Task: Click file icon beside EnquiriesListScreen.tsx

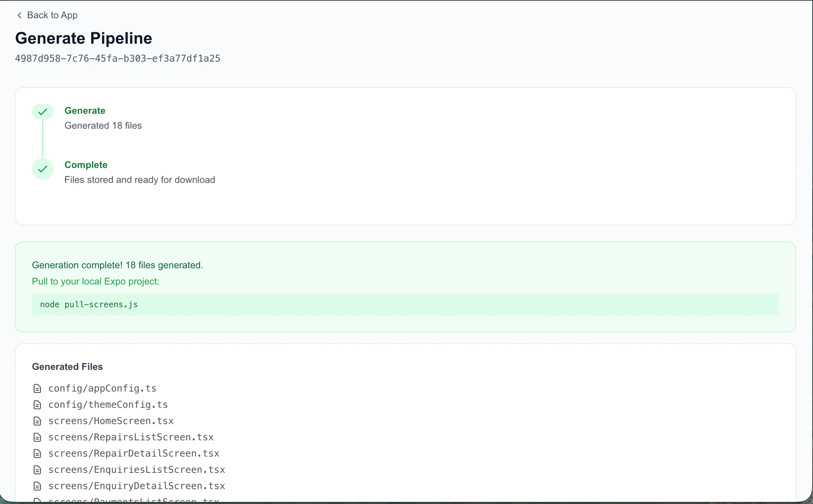Action: tap(37, 470)
